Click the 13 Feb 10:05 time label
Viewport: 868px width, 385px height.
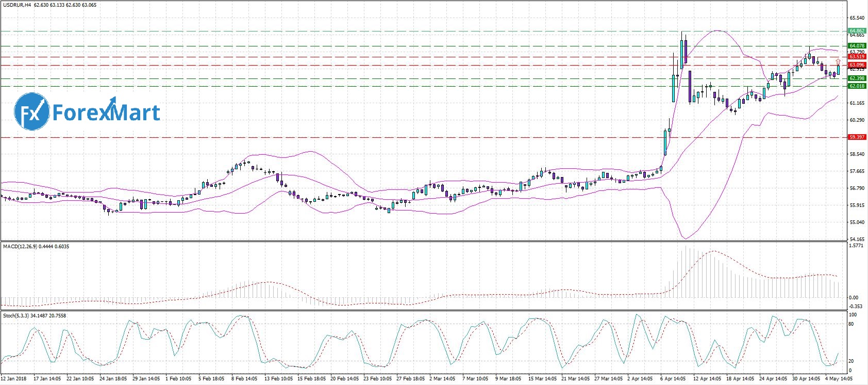tap(278, 379)
